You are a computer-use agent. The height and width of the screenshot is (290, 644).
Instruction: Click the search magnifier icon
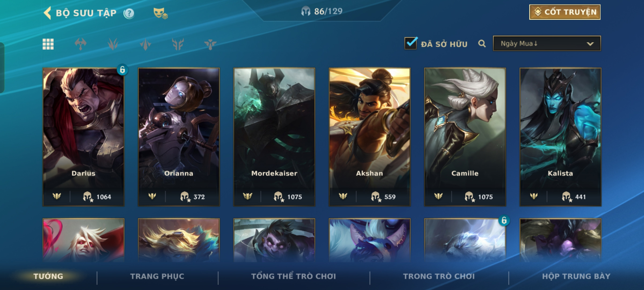pos(482,44)
